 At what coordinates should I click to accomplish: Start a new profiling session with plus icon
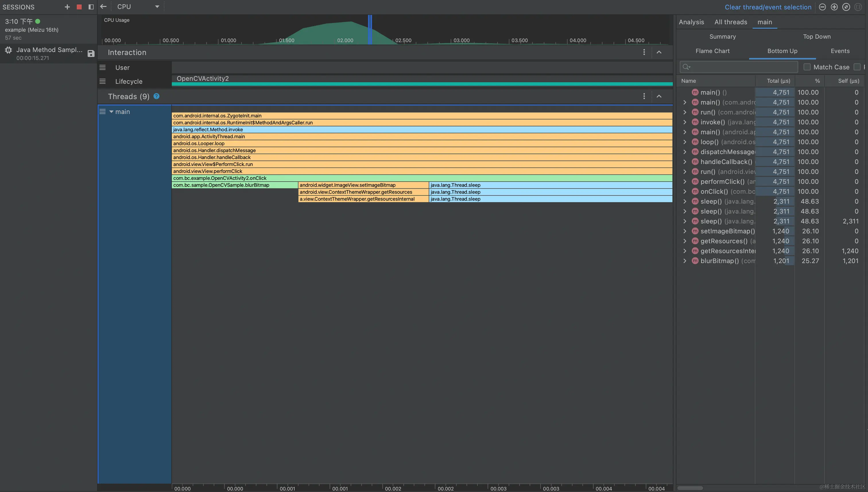coord(67,7)
